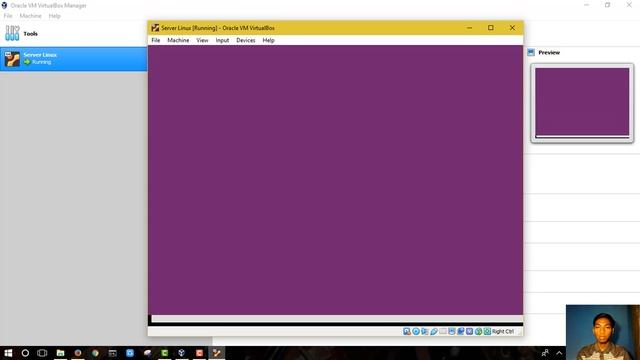Open Help menu in VirtualBox Manager window
This screenshot has height=360, width=640.
(54, 16)
